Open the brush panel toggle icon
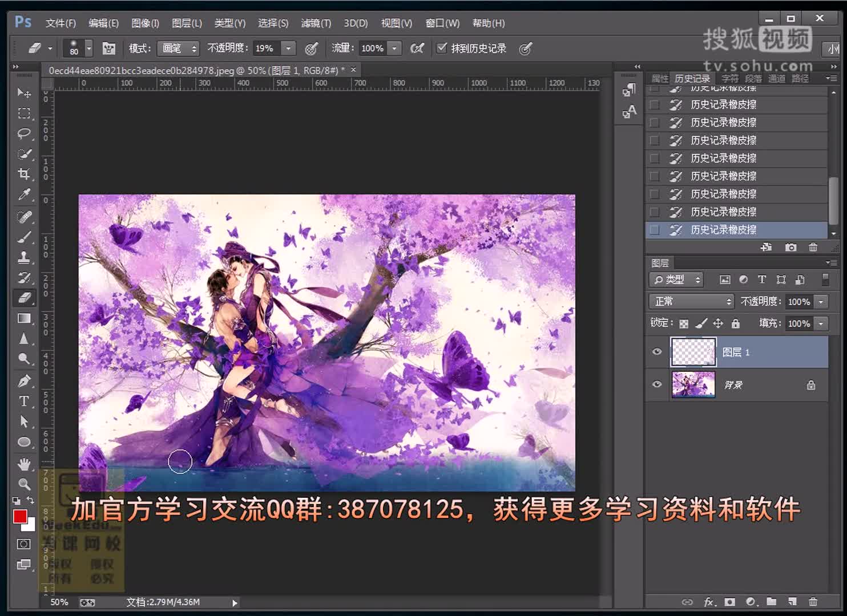The width and height of the screenshot is (847, 616). [108, 48]
